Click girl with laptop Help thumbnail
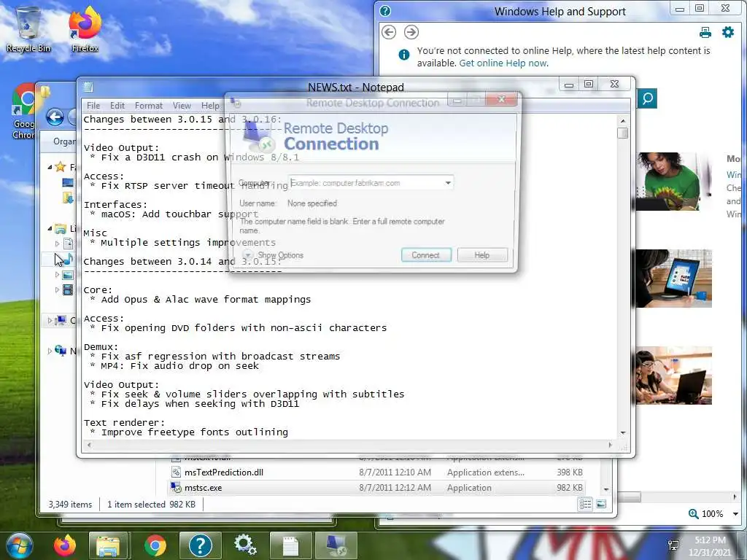 [x=673, y=376]
